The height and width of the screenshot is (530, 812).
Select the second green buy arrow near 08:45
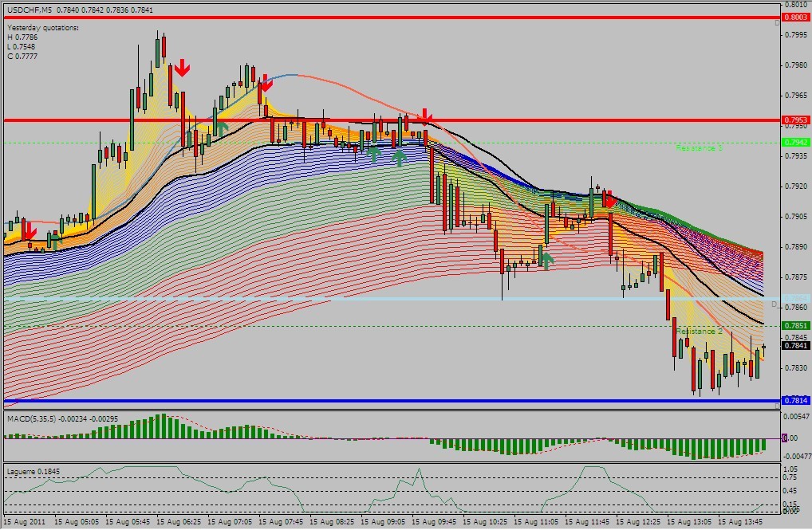coord(375,153)
